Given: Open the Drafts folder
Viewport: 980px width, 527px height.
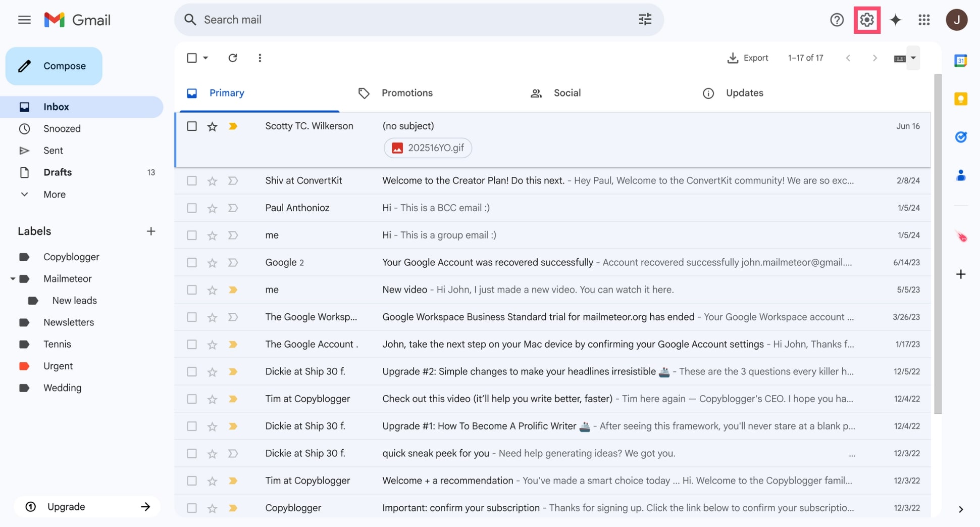Looking at the screenshot, I should [x=82, y=172].
